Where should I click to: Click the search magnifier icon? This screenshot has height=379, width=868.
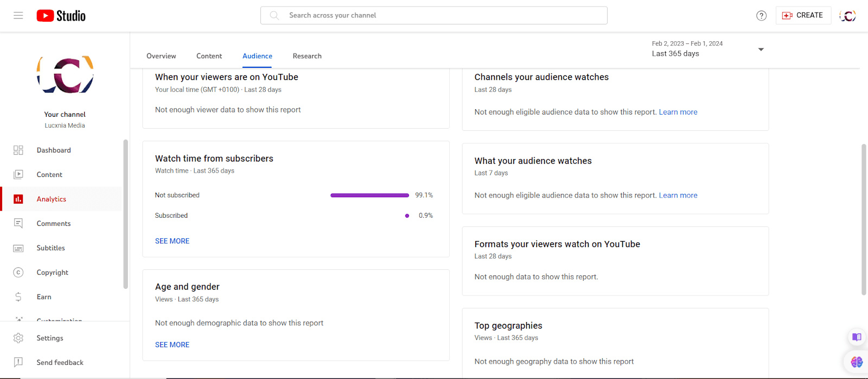tap(275, 15)
